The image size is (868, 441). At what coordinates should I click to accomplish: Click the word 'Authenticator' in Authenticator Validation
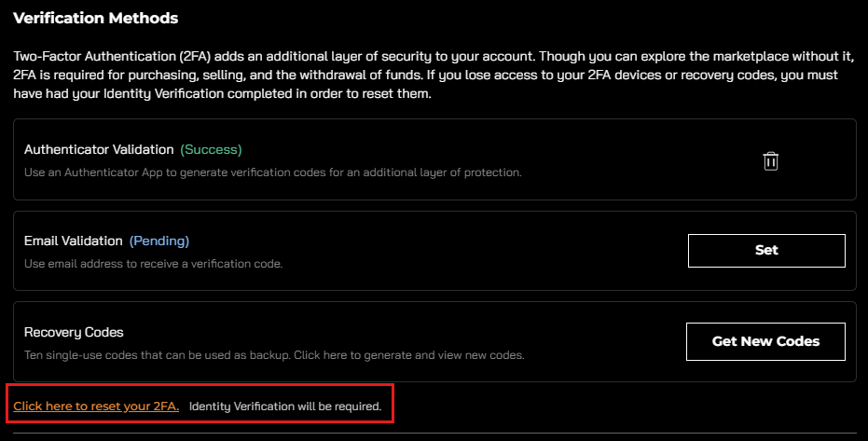coord(67,149)
